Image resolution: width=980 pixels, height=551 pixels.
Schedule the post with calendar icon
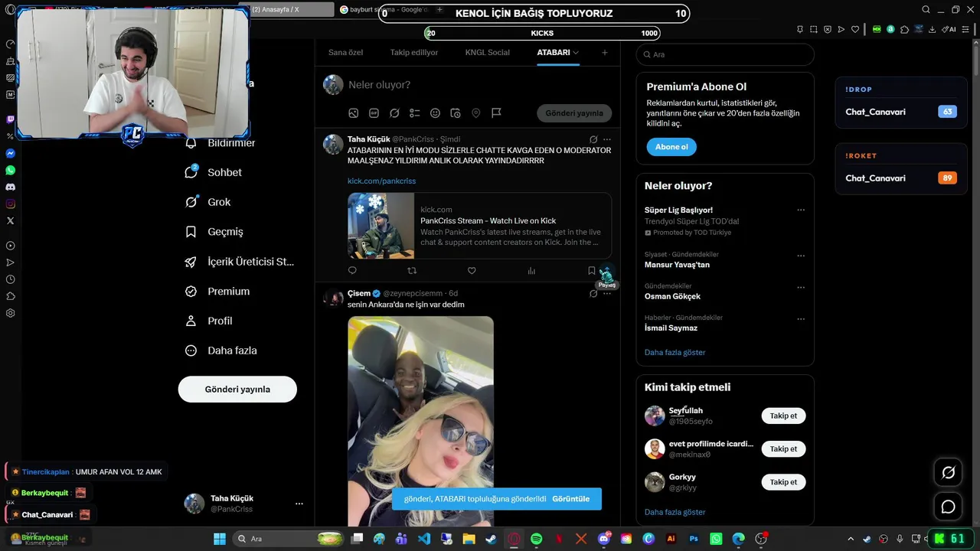tap(456, 113)
